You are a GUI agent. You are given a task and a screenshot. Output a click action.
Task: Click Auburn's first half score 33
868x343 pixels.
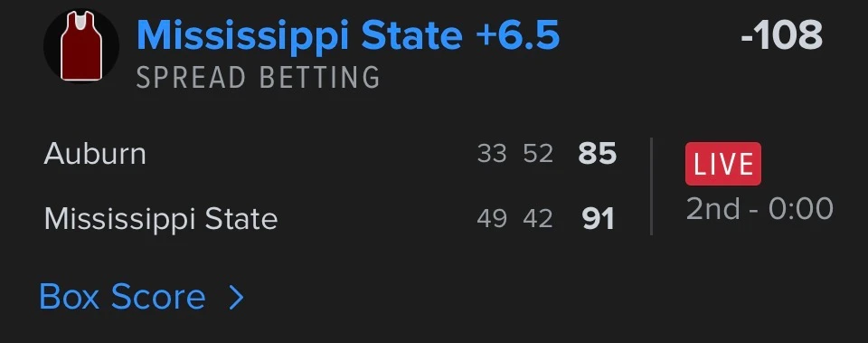click(492, 154)
